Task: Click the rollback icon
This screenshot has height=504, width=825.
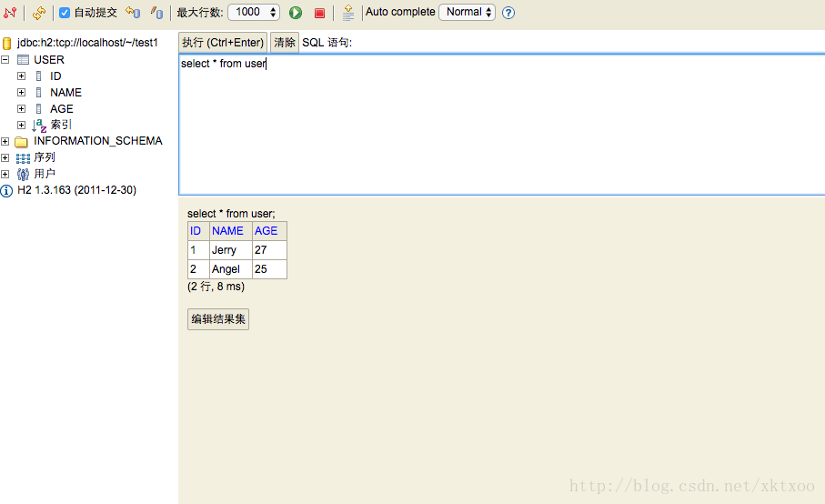Action: (x=133, y=12)
